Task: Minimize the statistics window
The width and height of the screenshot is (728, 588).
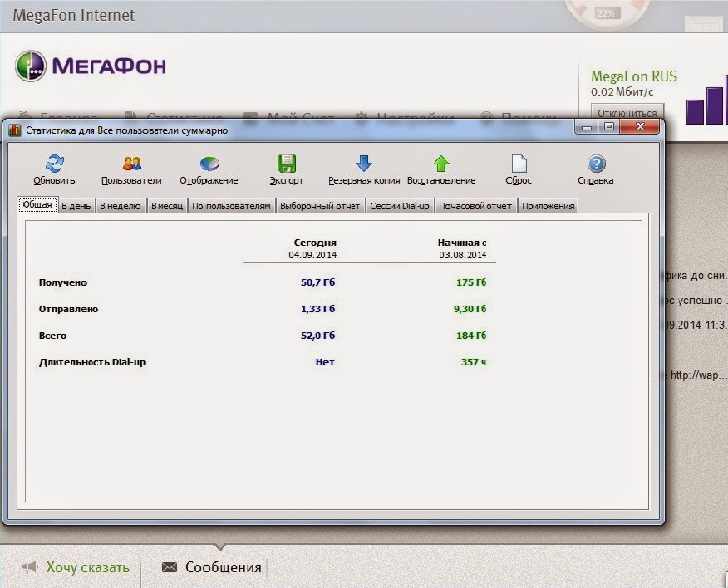Action: [587, 127]
